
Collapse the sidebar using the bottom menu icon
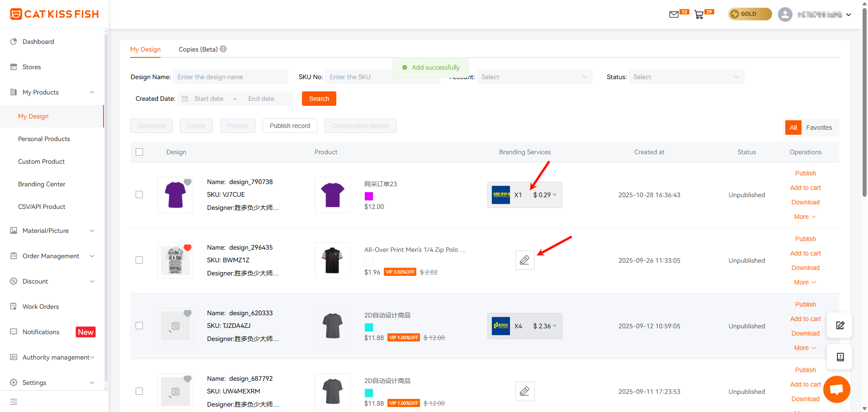pos(14,402)
